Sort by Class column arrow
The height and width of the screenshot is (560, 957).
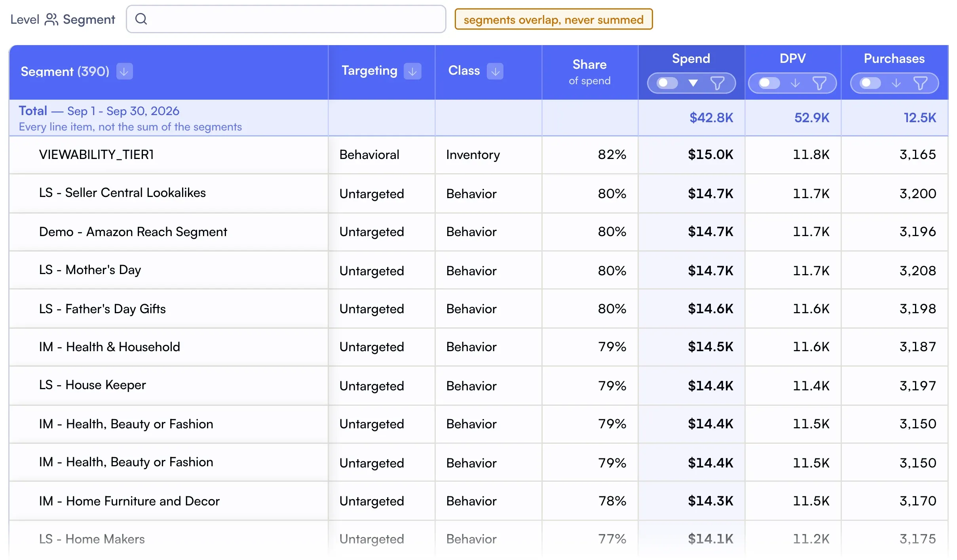pos(495,72)
